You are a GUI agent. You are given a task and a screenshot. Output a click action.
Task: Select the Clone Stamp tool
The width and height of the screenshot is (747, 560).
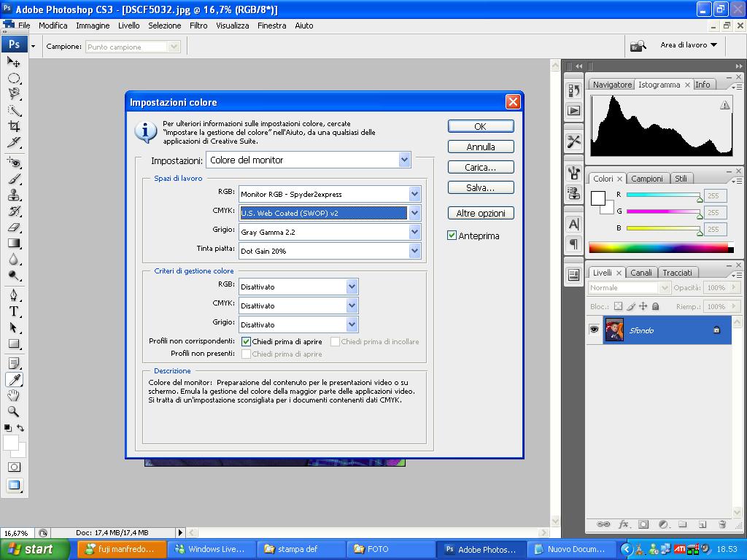pyautogui.click(x=14, y=195)
